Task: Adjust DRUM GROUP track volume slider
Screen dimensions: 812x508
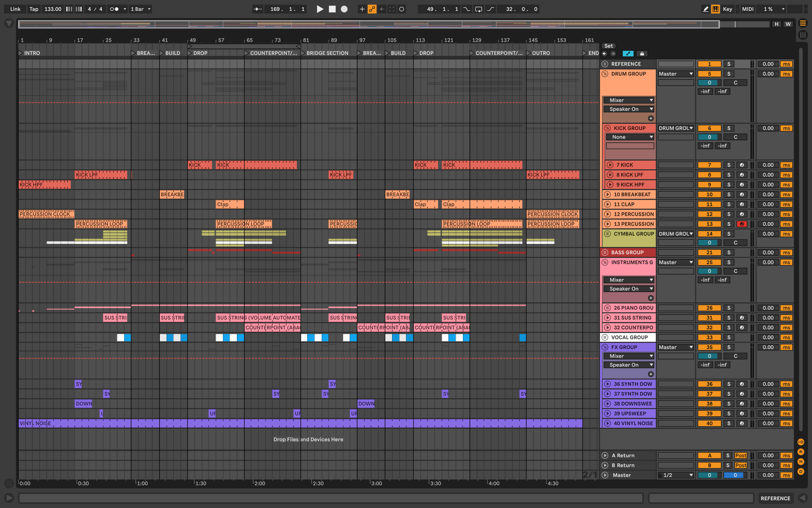Action: (709, 83)
